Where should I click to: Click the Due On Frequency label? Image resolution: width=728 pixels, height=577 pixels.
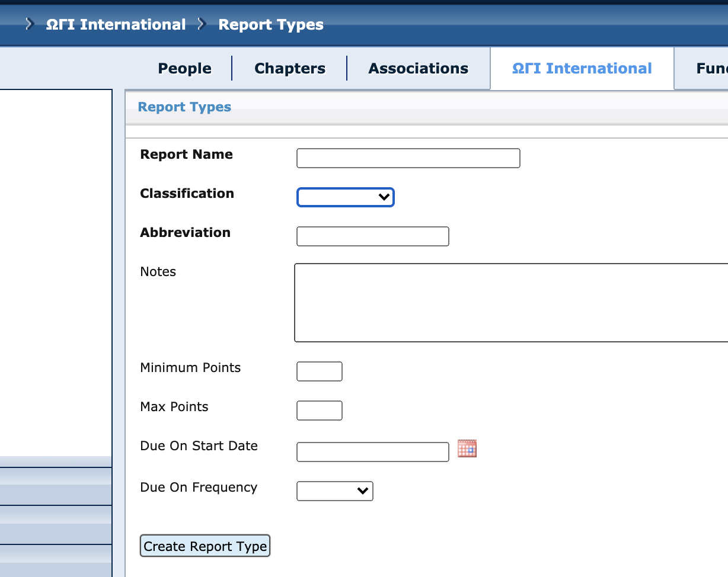pos(199,488)
